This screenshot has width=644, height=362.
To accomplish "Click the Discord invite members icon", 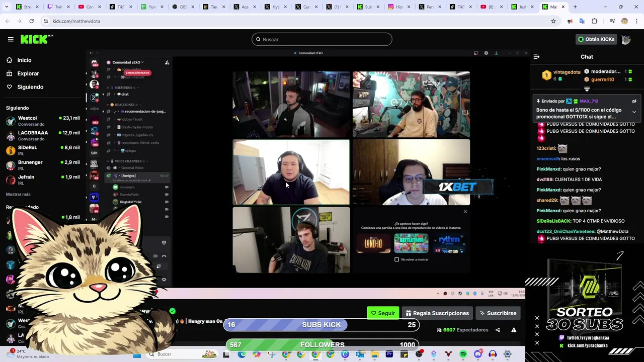I will point(167,62).
